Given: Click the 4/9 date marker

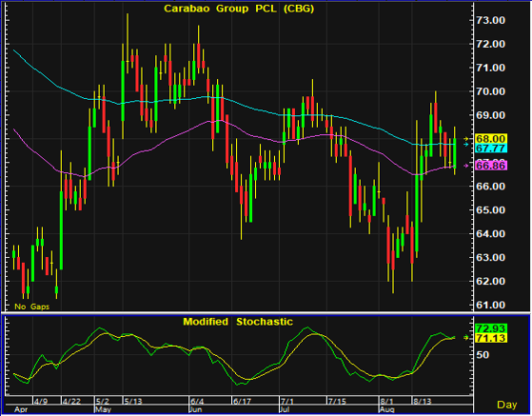Looking at the screenshot, I should click(x=40, y=401).
